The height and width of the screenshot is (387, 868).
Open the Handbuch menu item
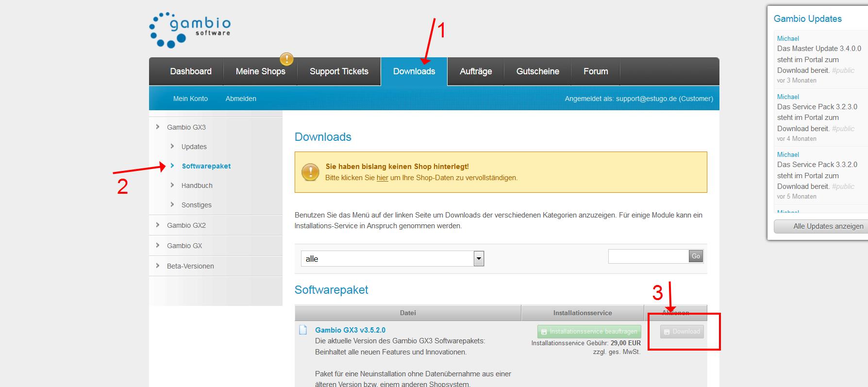coord(197,185)
